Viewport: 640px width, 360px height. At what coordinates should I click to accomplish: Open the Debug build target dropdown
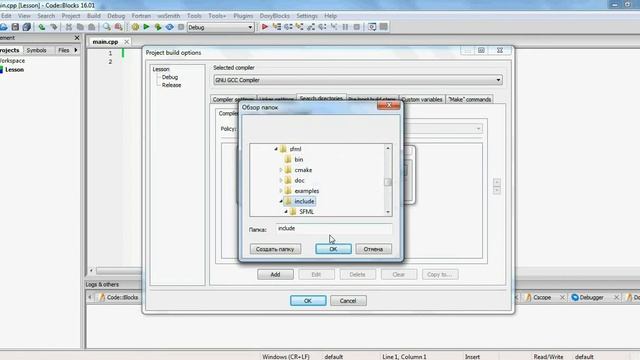[x=220, y=27]
